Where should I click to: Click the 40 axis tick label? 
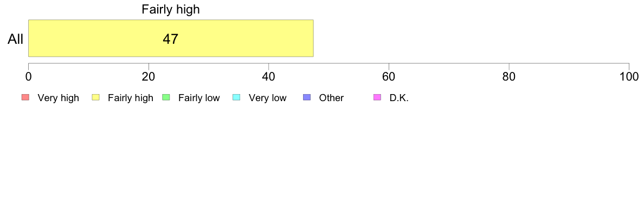pos(269,76)
